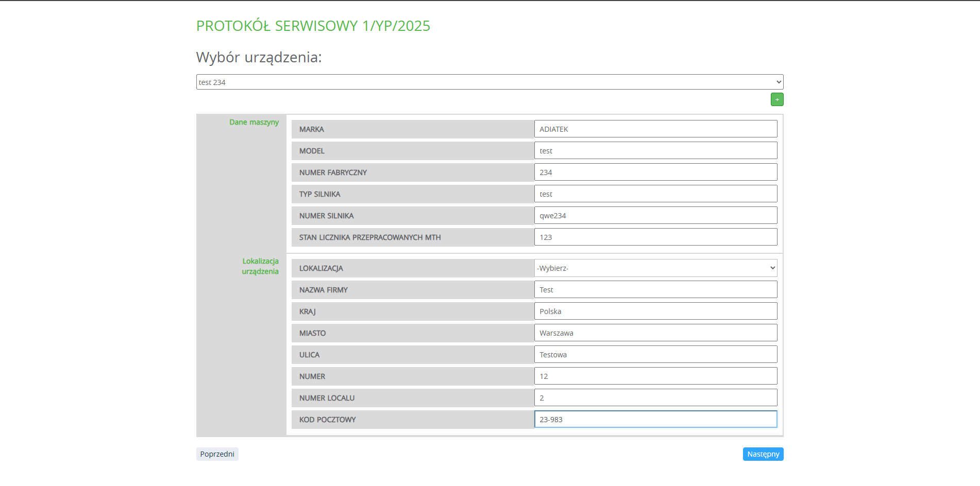
Task: Click the Ulica field containing Testowa
Action: point(655,355)
